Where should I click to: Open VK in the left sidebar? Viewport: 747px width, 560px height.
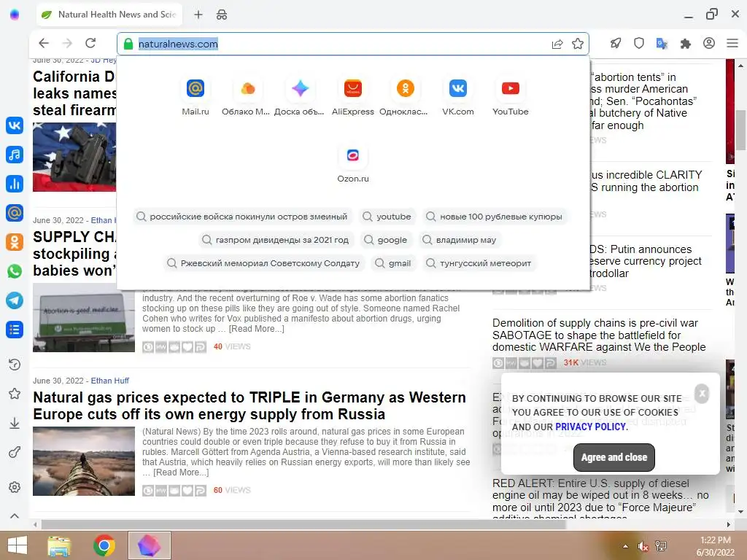pos(15,125)
